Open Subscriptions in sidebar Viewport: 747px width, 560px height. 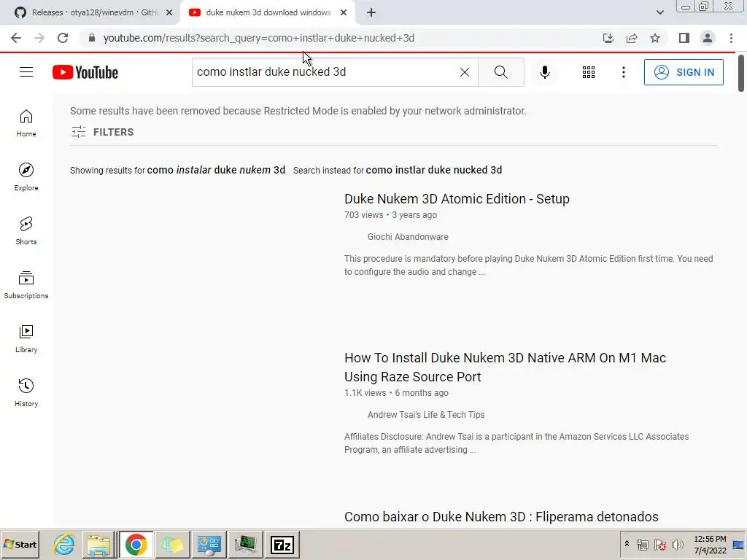(x=26, y=285)
